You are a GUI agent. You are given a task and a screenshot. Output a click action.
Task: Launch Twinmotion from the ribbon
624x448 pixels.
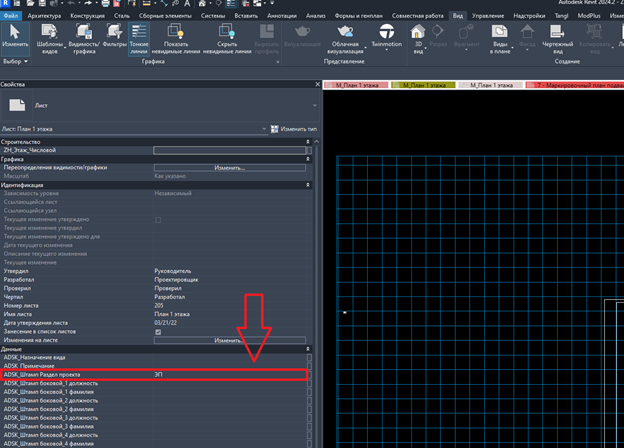coord(386,35)
